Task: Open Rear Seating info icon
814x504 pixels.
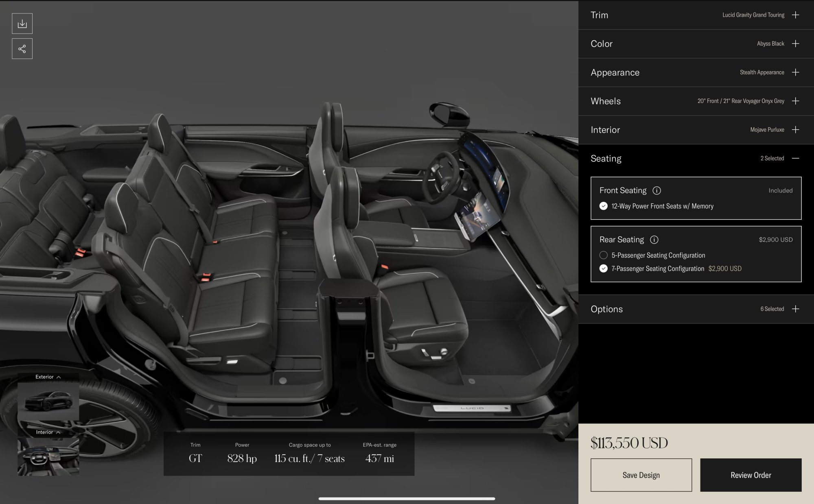Action: tap(654, 240)
